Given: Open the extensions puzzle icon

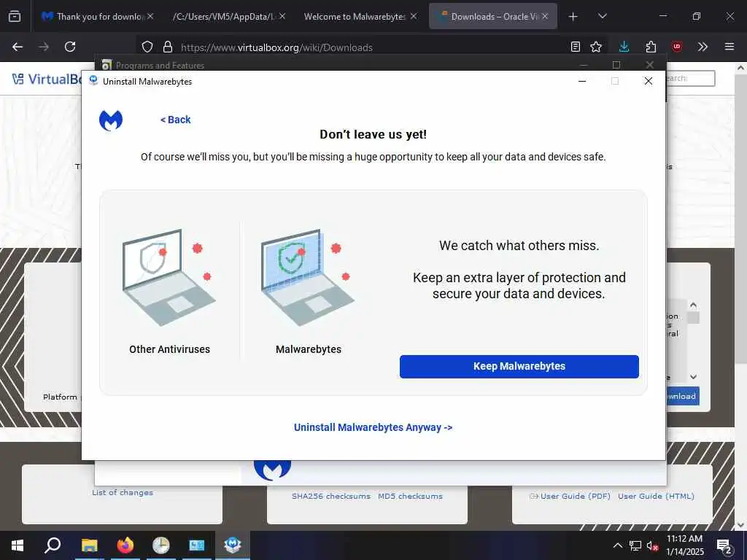Looking at the screenshot, I should point(651,47).
